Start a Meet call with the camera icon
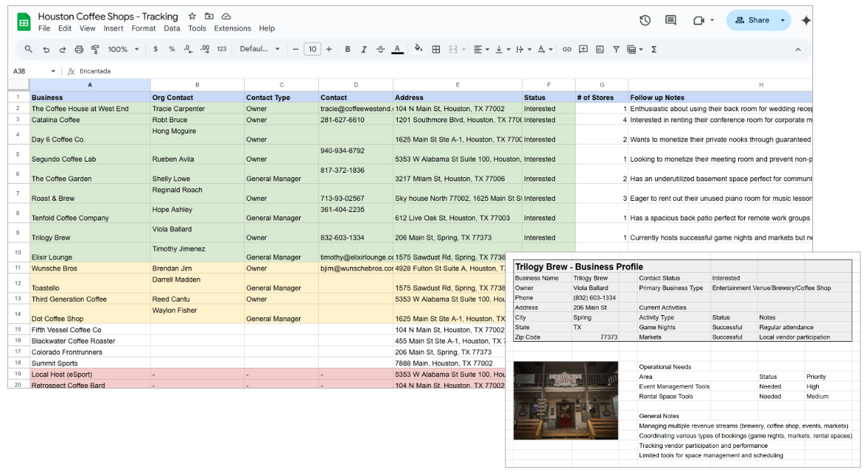 point(699,21)
